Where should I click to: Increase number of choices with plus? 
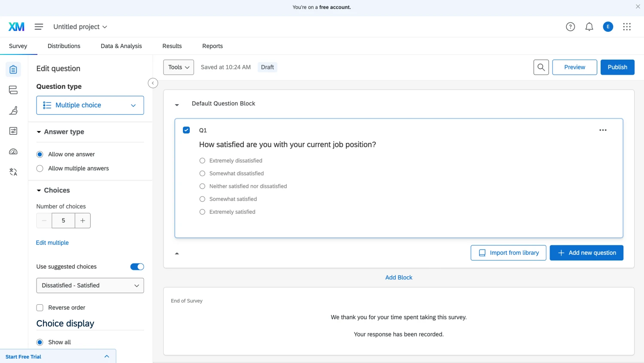pyautogui.click(x=82, y=221)
